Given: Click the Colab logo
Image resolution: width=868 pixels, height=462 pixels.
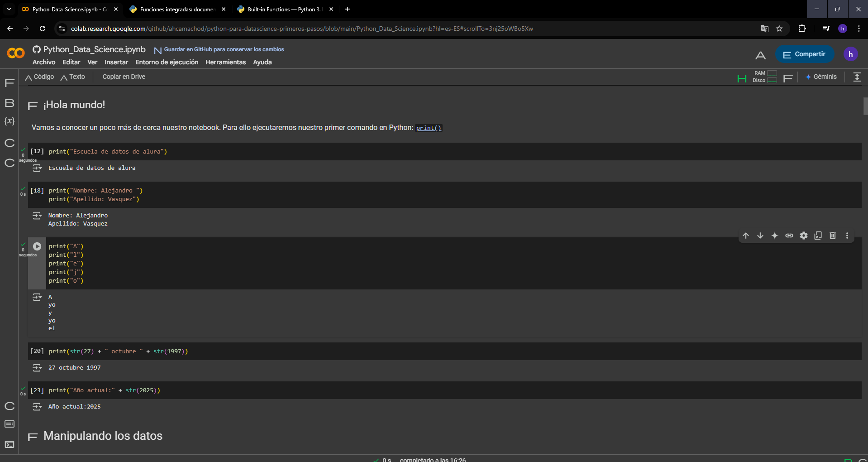Looking at the screenshot, I should point(16,53).
